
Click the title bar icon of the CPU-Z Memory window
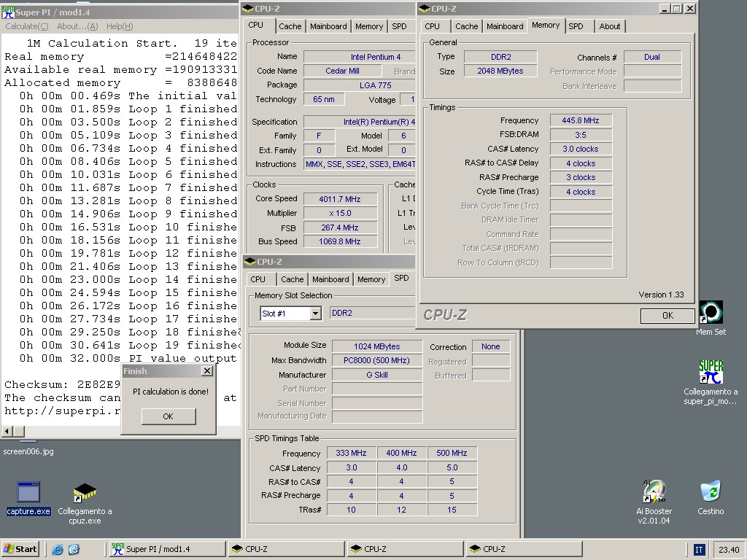(x=424, y=9)
